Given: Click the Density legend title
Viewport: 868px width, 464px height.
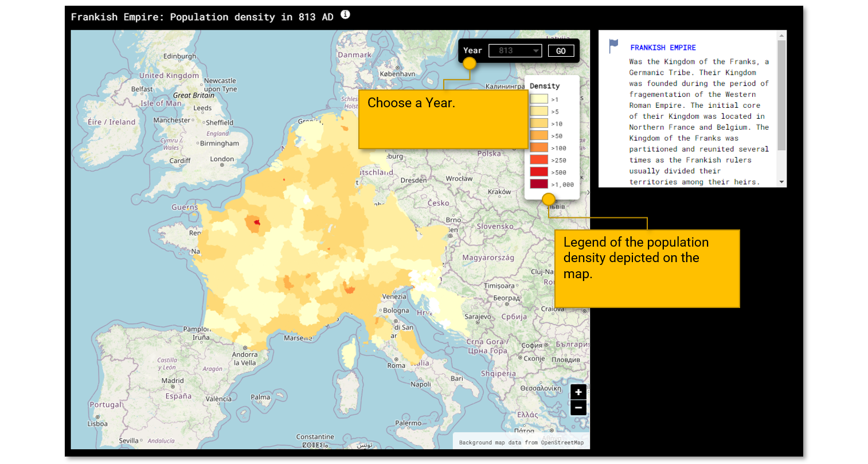Looking at the screenshot, I should pos(545,86).
